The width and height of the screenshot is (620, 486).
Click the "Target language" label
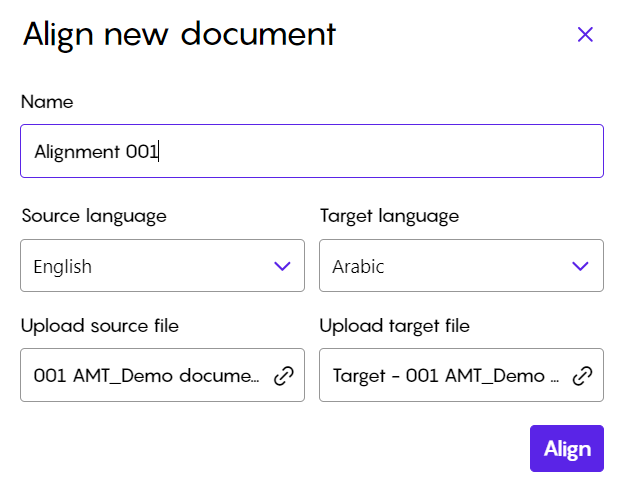click(x=389, y=216)
